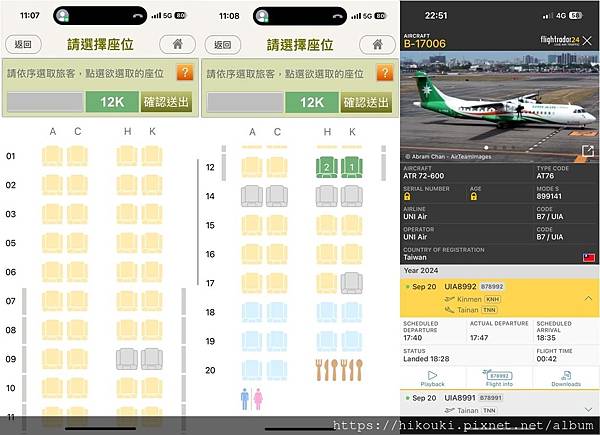Tap the home icon in middle seat screen
600x435 pixels.
[377, 45]
